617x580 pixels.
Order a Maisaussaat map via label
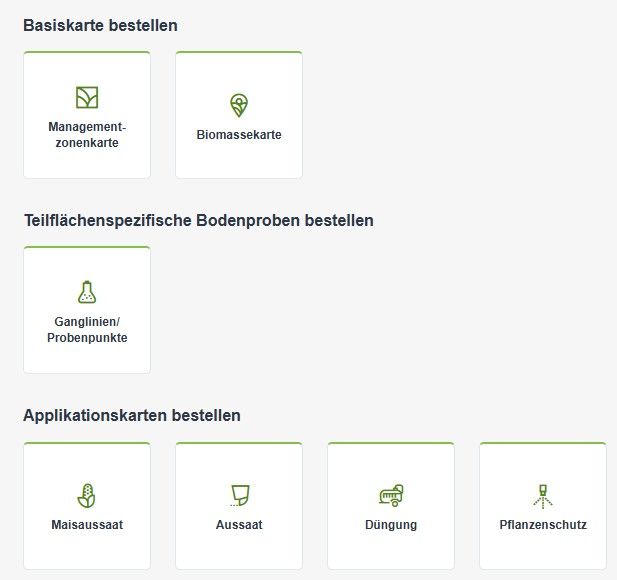87,525
